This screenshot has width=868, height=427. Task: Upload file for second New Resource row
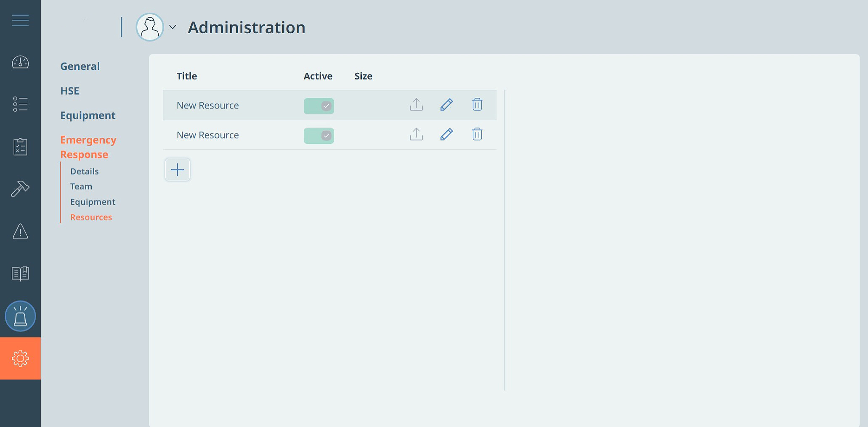[x=416, y=134]
